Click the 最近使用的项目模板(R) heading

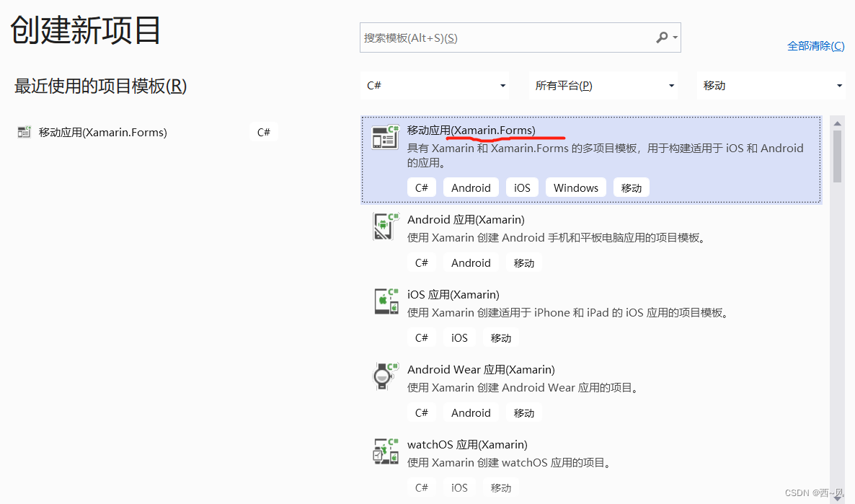100,87
